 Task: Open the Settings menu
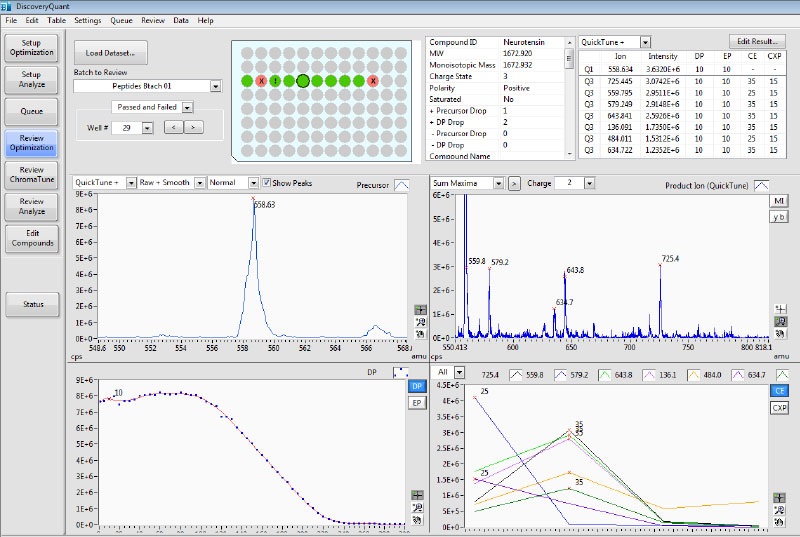point(87,20)
